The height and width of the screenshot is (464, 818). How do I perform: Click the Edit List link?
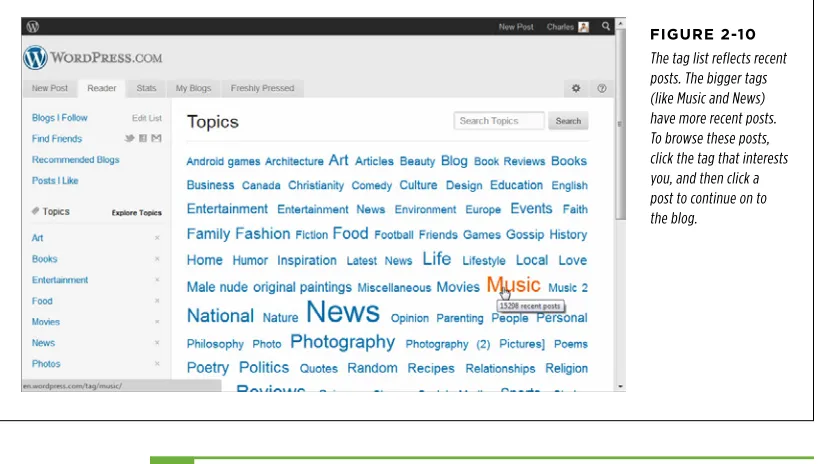pos(147,118)
